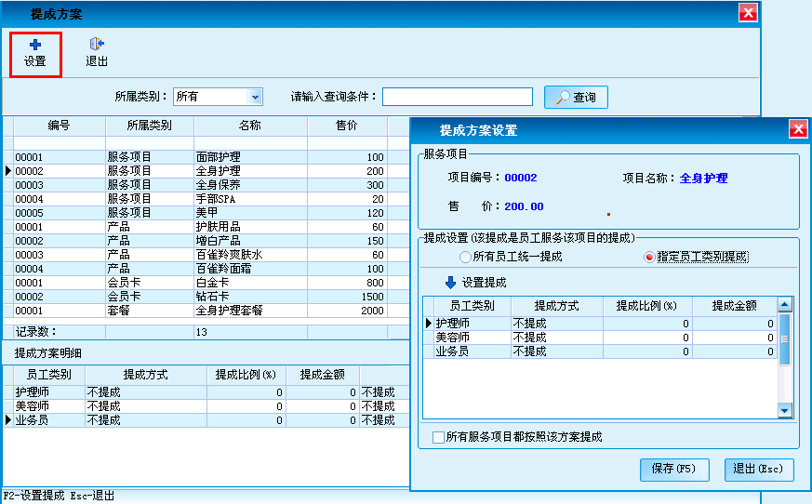The height and width of the screenshot is (504, 812).
Task: Open the 所属类别 dropdown list
Action: click(255, 97)
